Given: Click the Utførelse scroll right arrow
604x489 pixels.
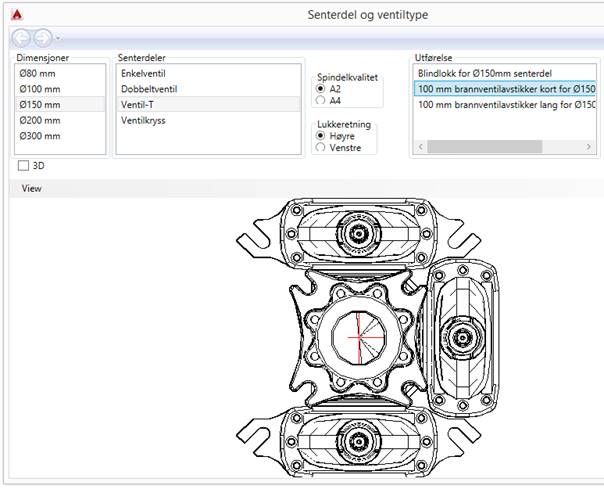Looking at the screenshot, I should pyautogui.click(x=589, y=147).
